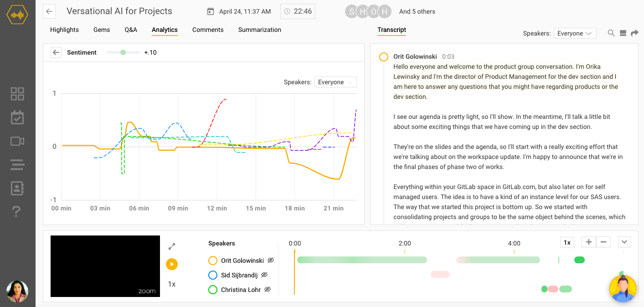Search the transcript with magnifier icon
The height and width of the screenshot is (307, 644).
612,33
